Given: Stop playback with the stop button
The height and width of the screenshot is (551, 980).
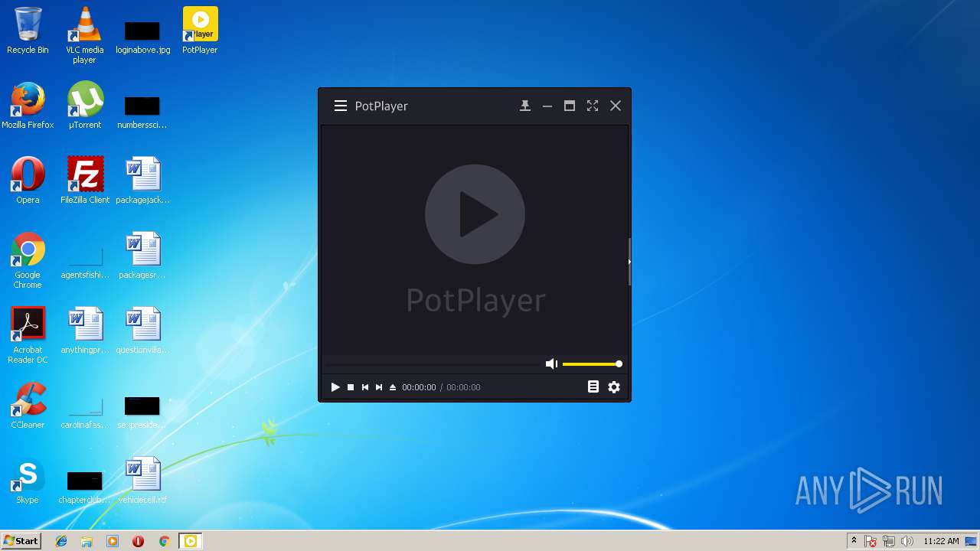Looking at the screenshot, I should (351, 387).
